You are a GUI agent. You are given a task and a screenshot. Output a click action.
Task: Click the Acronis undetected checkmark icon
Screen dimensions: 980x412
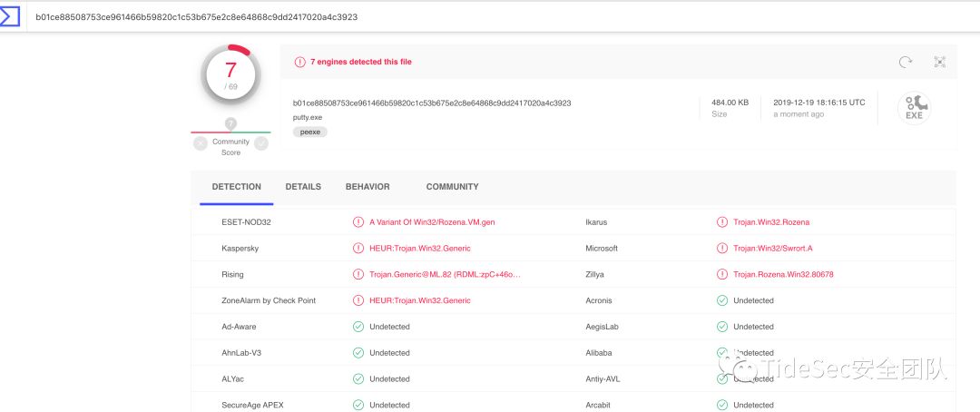pyautogui.click(x=722, y=300)
